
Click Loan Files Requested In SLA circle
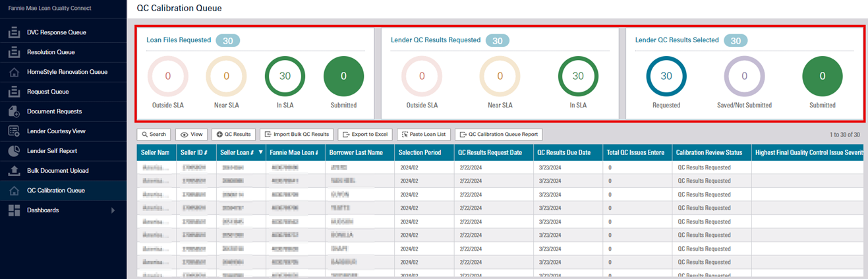(285, 77)
